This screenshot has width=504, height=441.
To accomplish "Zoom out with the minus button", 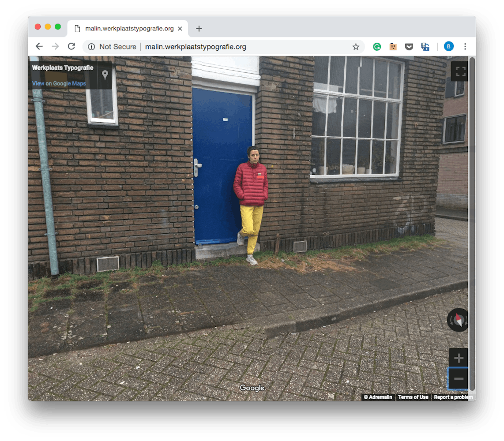I will coord(459,378).
